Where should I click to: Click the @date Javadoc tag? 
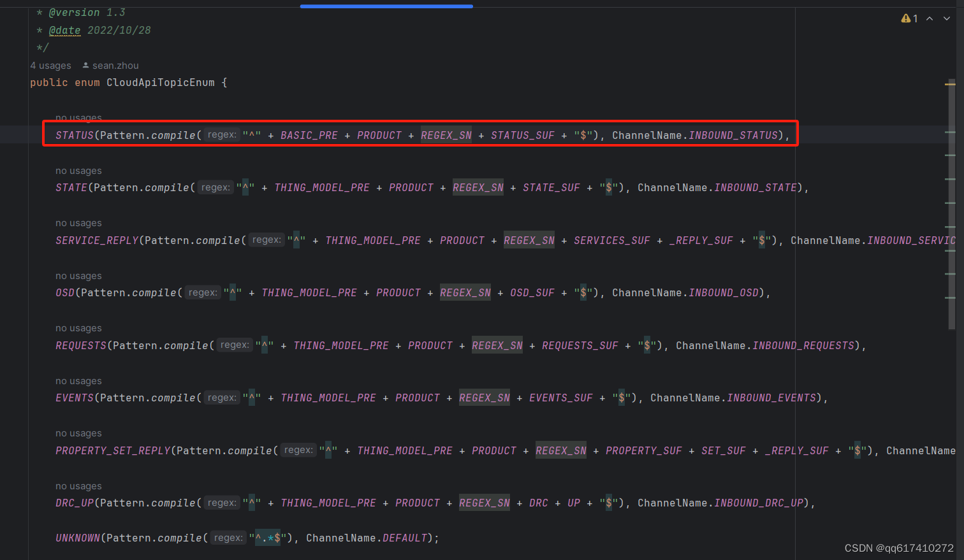coord(65,31)
